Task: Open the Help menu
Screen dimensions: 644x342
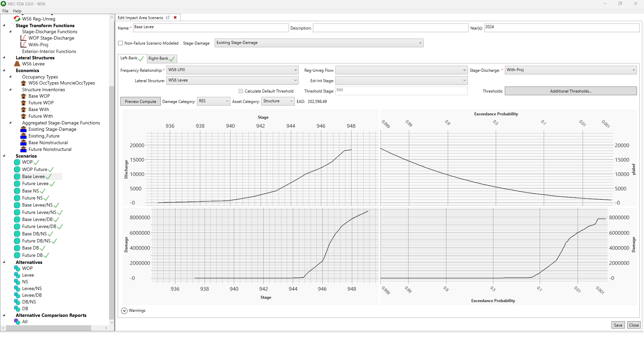Action: [x=17, y=11]
